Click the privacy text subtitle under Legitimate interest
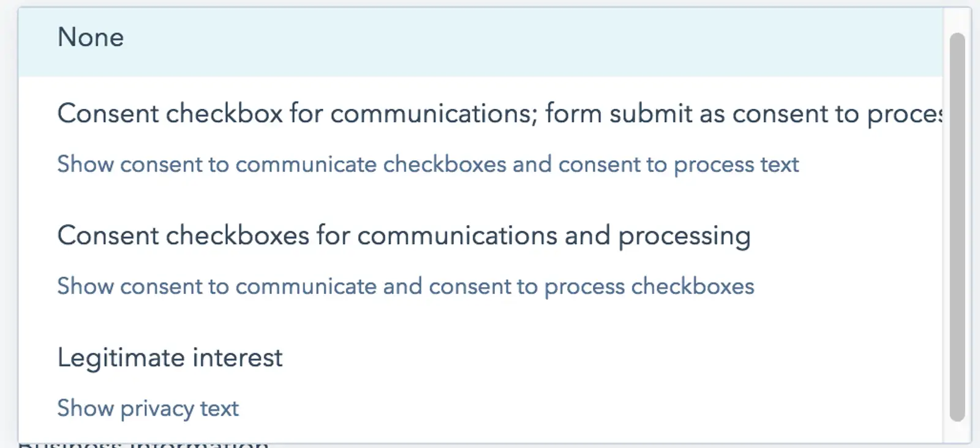Image resolution: width=980 pixels, height=448 pixels. tap(147, 408)
